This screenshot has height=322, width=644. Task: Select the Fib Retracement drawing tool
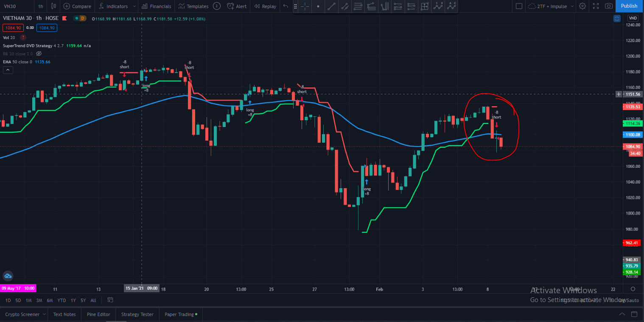click(x=358, y=6)
